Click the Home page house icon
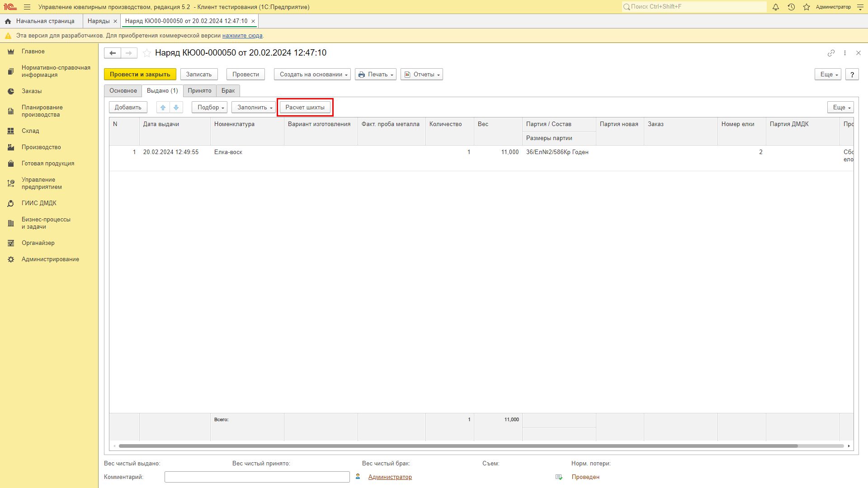 8,21
